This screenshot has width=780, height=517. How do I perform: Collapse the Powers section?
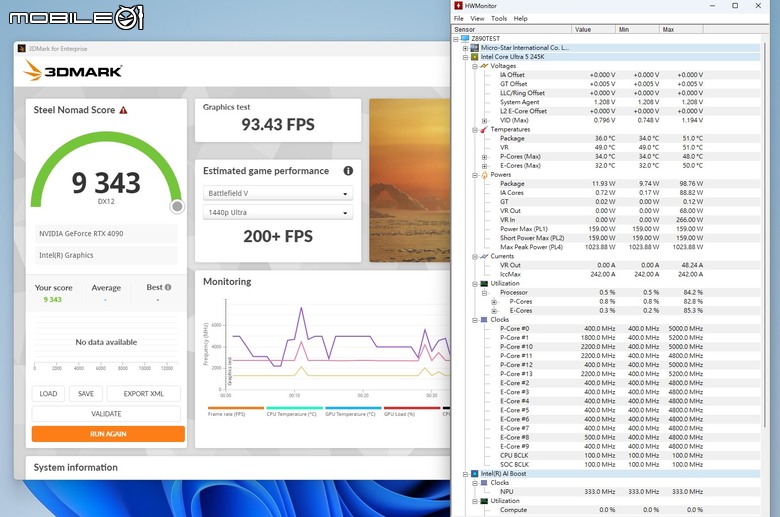475,175
